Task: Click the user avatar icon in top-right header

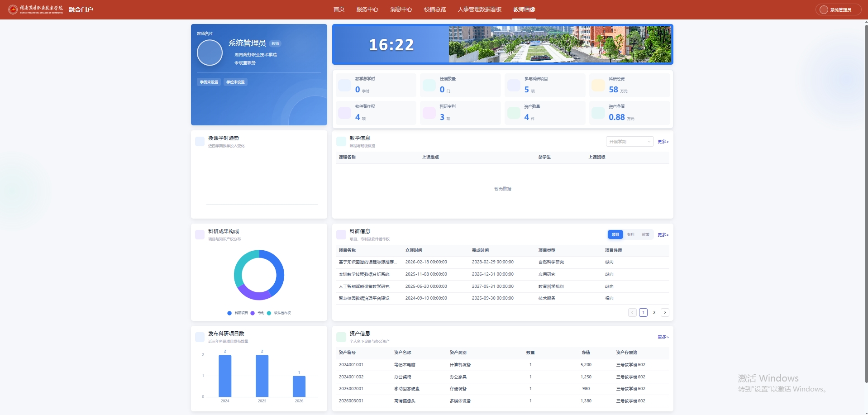Action: [x=824, y=10]
